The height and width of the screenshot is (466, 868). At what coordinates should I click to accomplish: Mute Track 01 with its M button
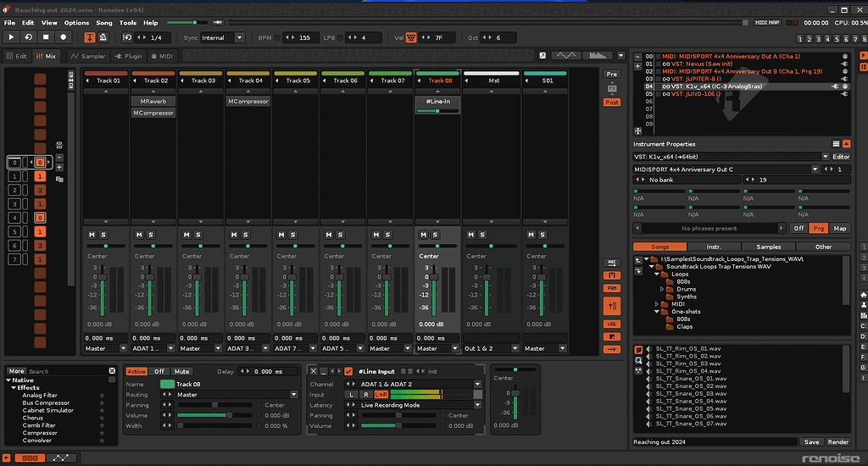92,235
